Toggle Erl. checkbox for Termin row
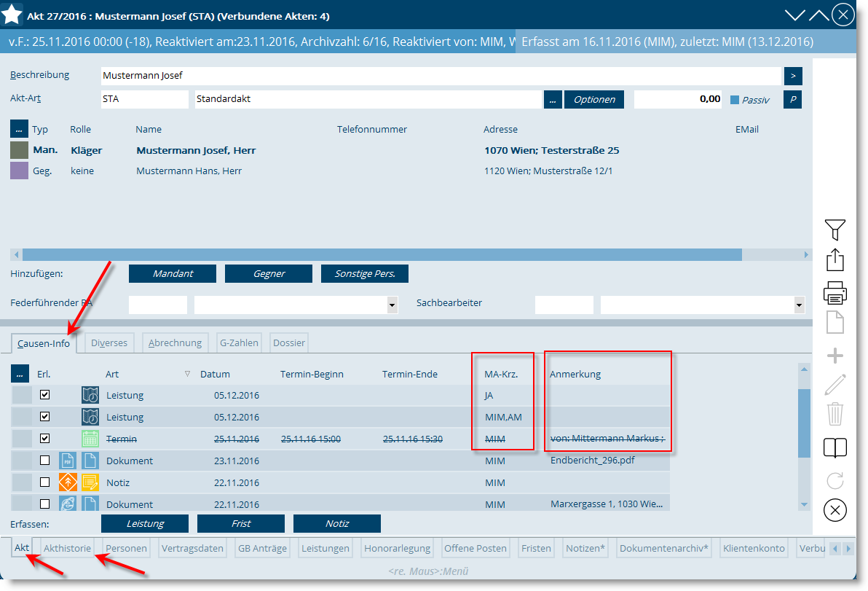Image resolution: width=868 pixels, height=591 pixels. click(x=45, y=438)
